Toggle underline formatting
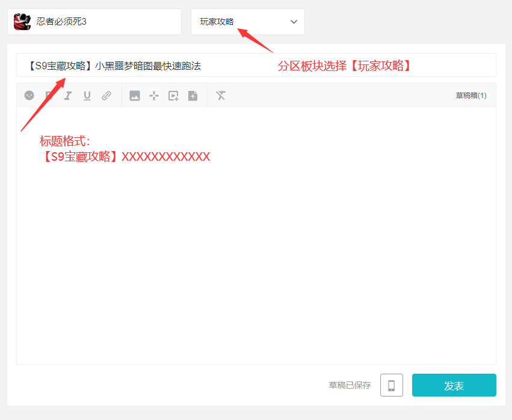The height and width of the screenshot is (420, 512). click(87, 96)
